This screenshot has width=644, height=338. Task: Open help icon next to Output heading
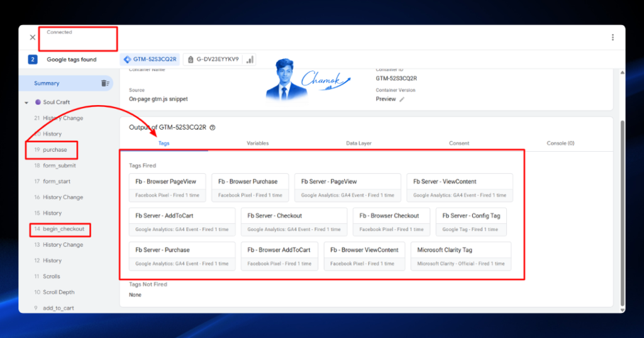(213, 128)
